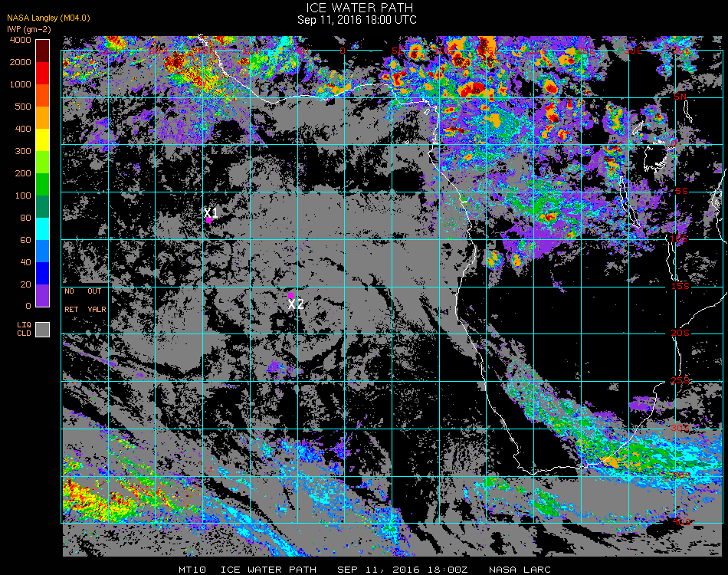Click the '5N' latitude label
This screenshot has width=728, height=575.
(680, 97)
